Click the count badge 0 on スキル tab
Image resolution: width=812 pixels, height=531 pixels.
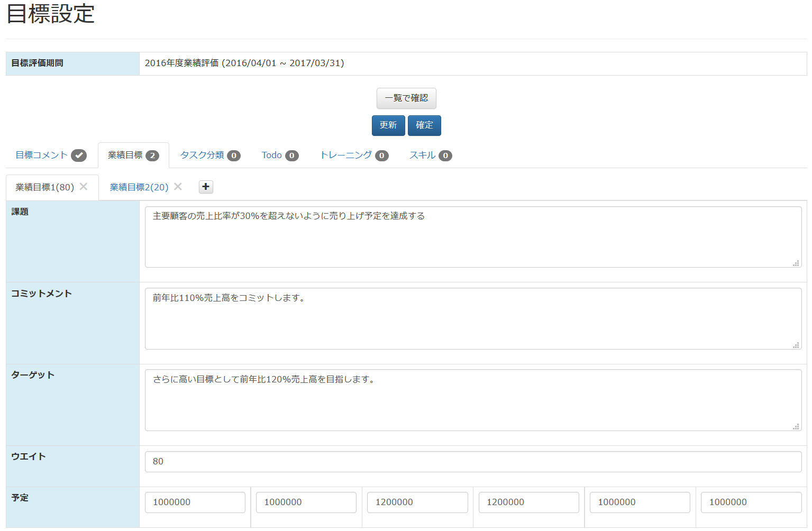click(x=445, y=155)
